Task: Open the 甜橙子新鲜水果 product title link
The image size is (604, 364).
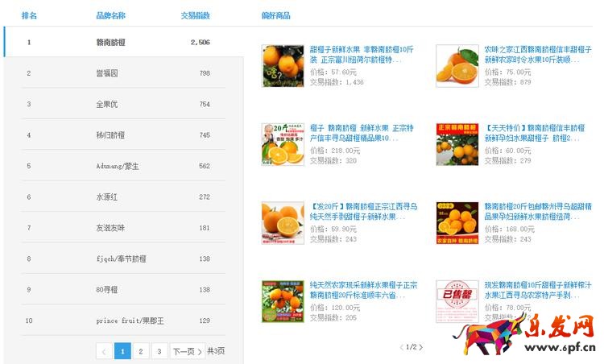Action: 362,54
